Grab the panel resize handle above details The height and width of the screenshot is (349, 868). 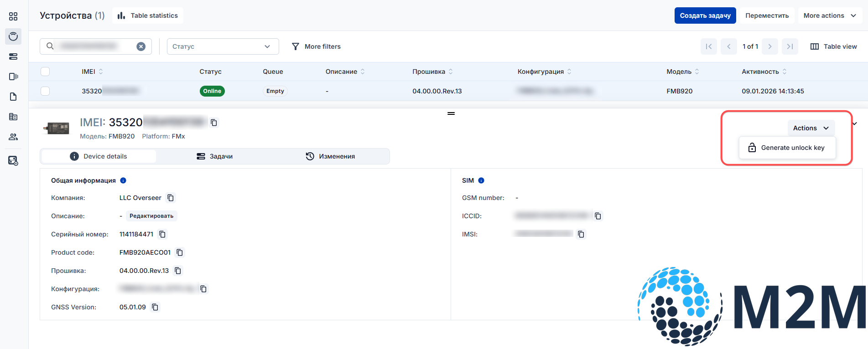point(451,113)
